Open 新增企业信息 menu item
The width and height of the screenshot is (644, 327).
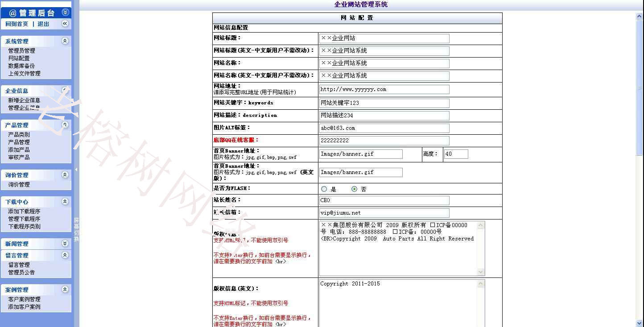(24, 100)
